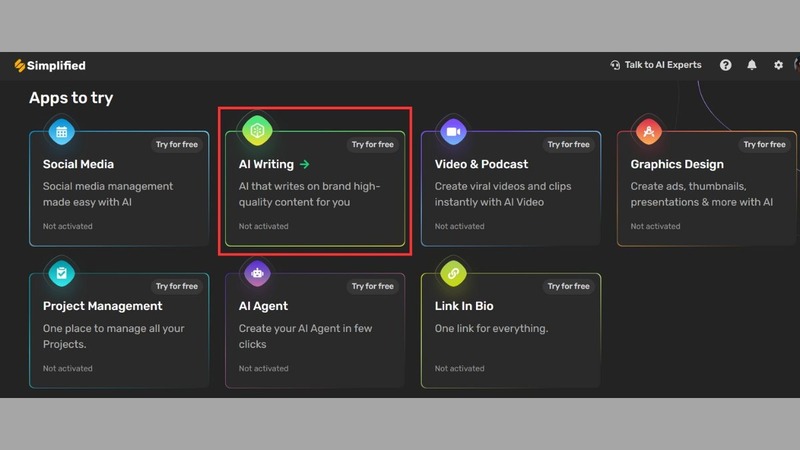
Task: Open the Social Media card title
Action: tap(78, 164)
